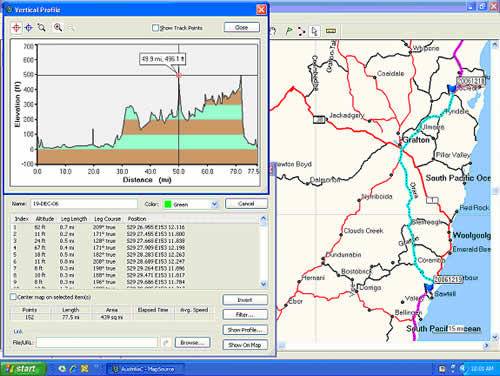
Task: Select the waypoint flag tool in map toolbar
Action: click(x=289, y=31)
